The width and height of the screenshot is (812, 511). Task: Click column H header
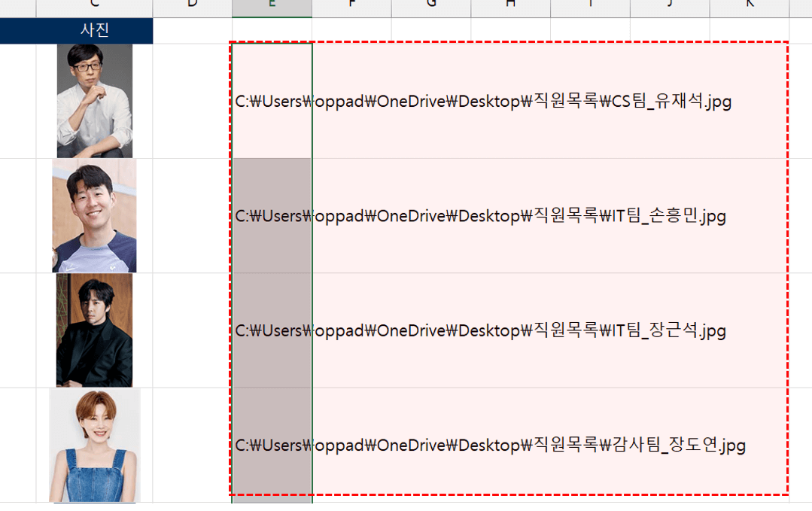pyautogui.click(x=510, y=6)
